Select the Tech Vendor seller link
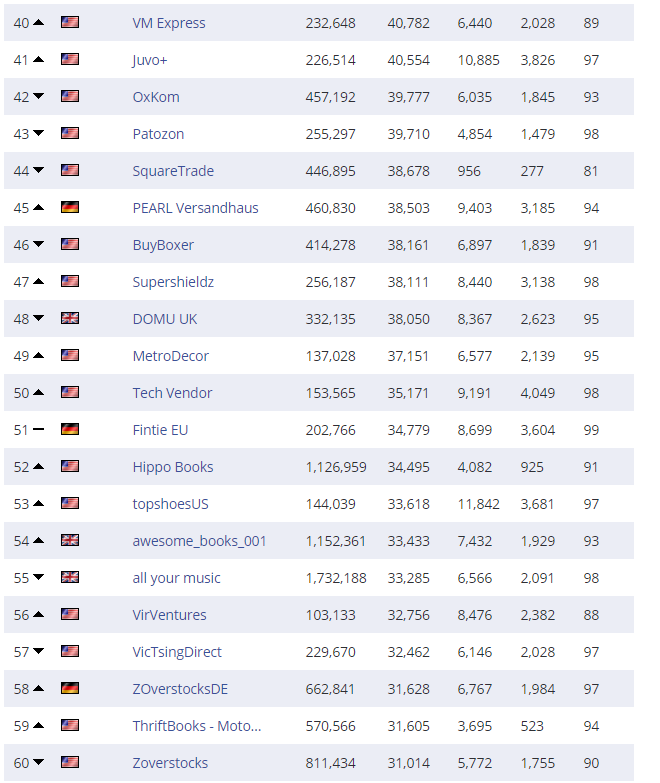 pyautogui.click(x=172, y=393)
